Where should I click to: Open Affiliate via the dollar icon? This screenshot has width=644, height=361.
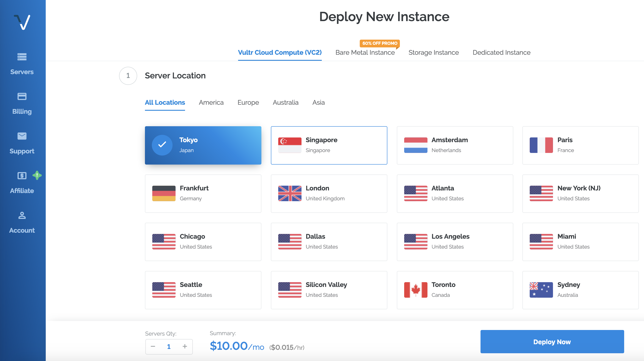22,176
